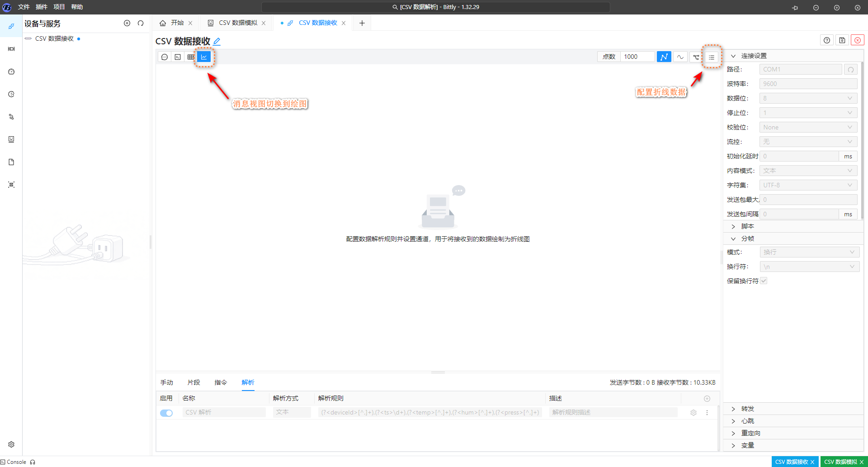Screen dimensions: 868x467
Task: Toggle the 保留换行符 checkbox
Action: tap(764, 281)
